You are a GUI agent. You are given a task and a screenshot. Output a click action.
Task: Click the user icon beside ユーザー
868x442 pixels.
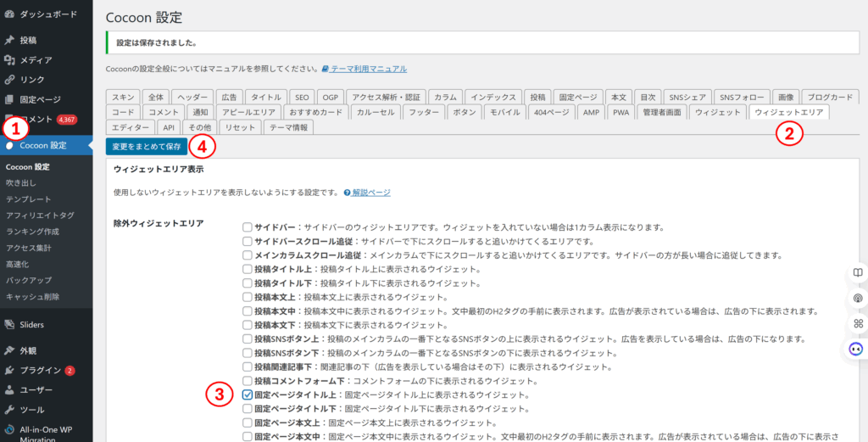click(9, 390)
